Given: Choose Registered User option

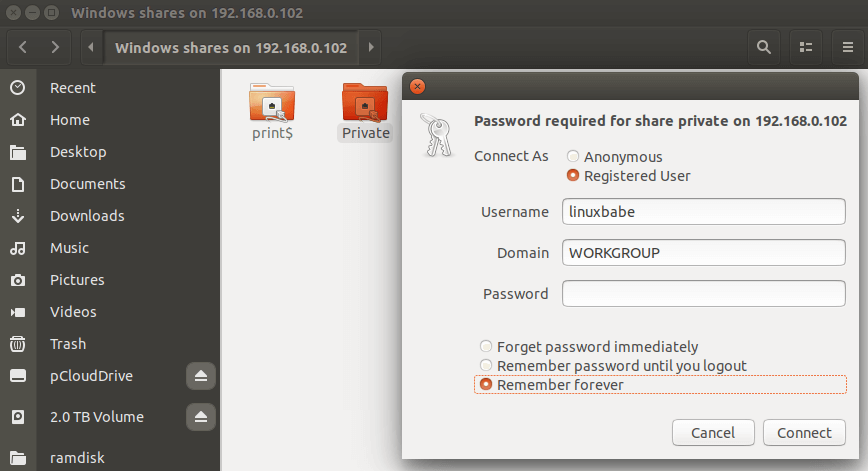Looking at the screenshot, I should (x=573, y=176).
